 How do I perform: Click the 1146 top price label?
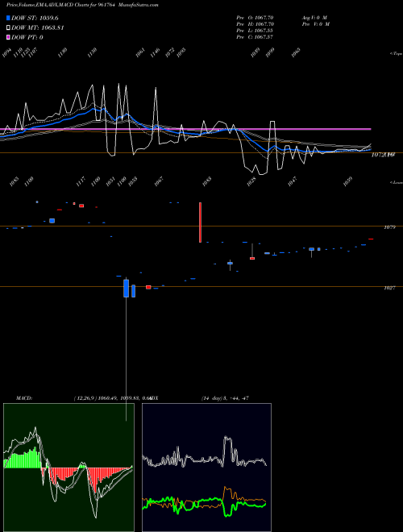point(155,53)
